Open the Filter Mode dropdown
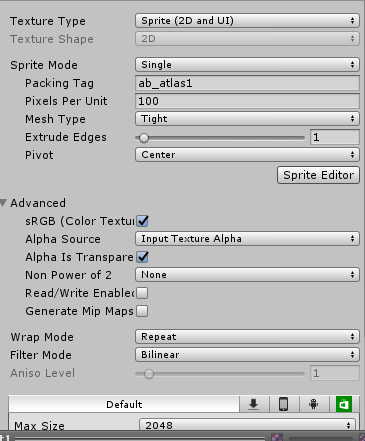This screenshot has height=441, width=365. [247, 355]
